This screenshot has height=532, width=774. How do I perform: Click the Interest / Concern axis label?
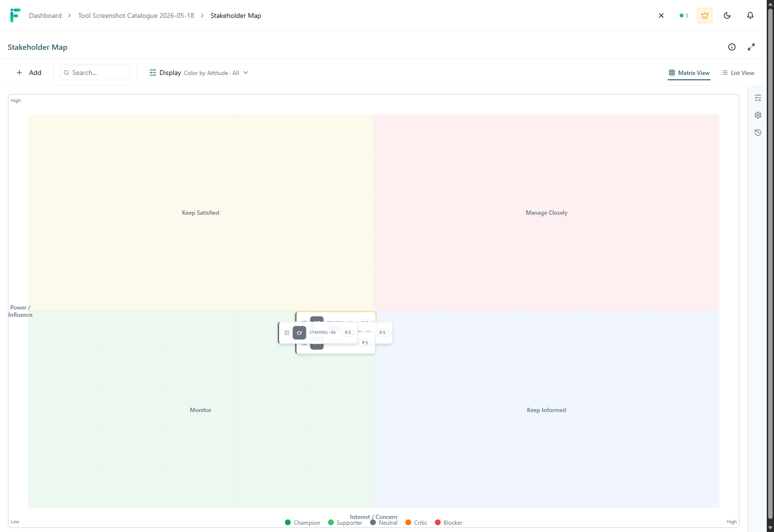[373, 517]
